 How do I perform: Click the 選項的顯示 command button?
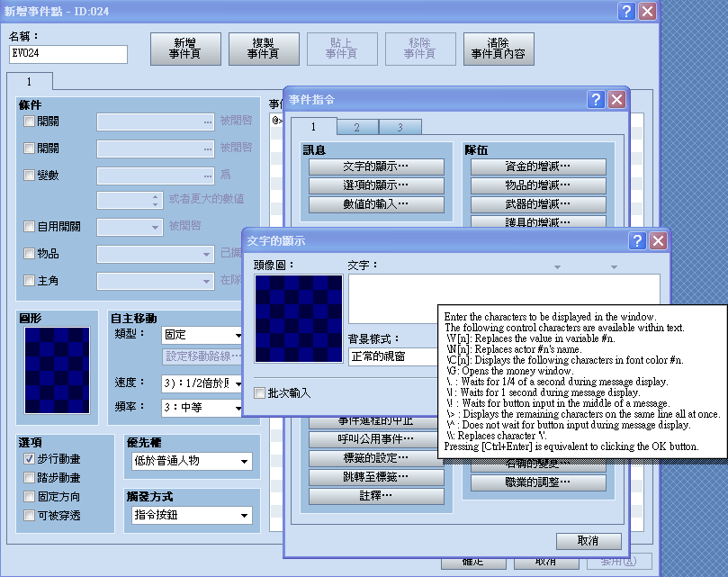pos(376,185)
